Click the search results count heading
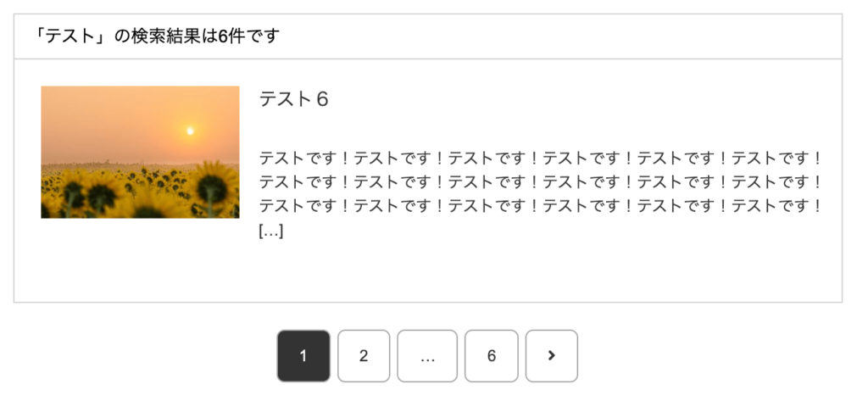The height and width of the screenshot is (401, 868). point(156,36)
